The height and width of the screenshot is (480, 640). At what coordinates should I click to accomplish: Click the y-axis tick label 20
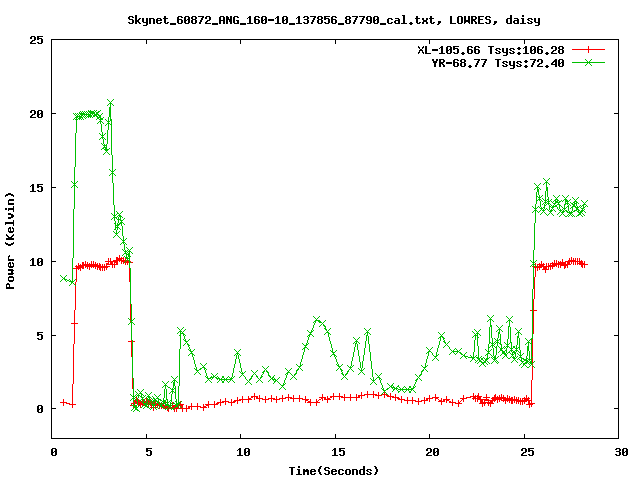click(x=36, y=114)
